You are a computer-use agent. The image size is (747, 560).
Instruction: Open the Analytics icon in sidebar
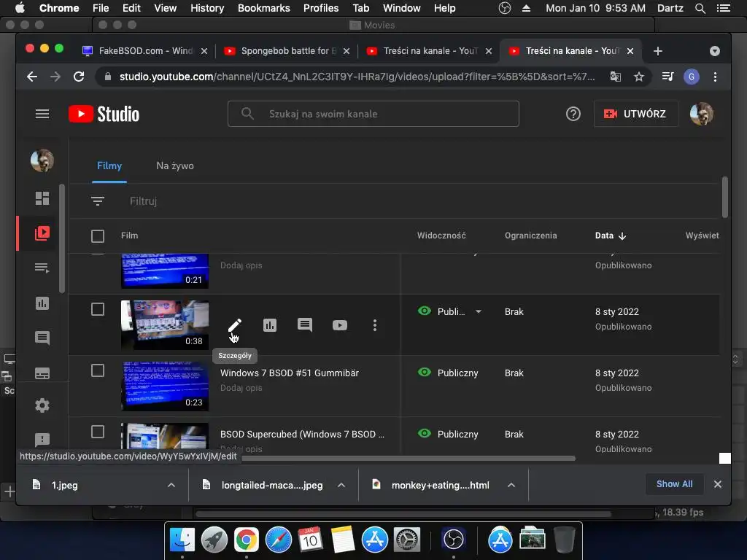42,303
